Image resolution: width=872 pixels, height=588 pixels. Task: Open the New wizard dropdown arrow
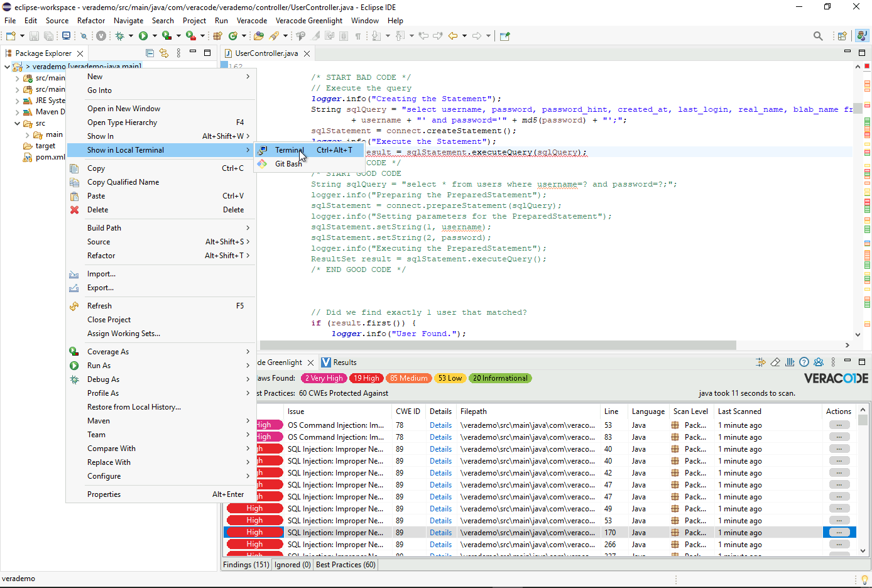[22, 36]
